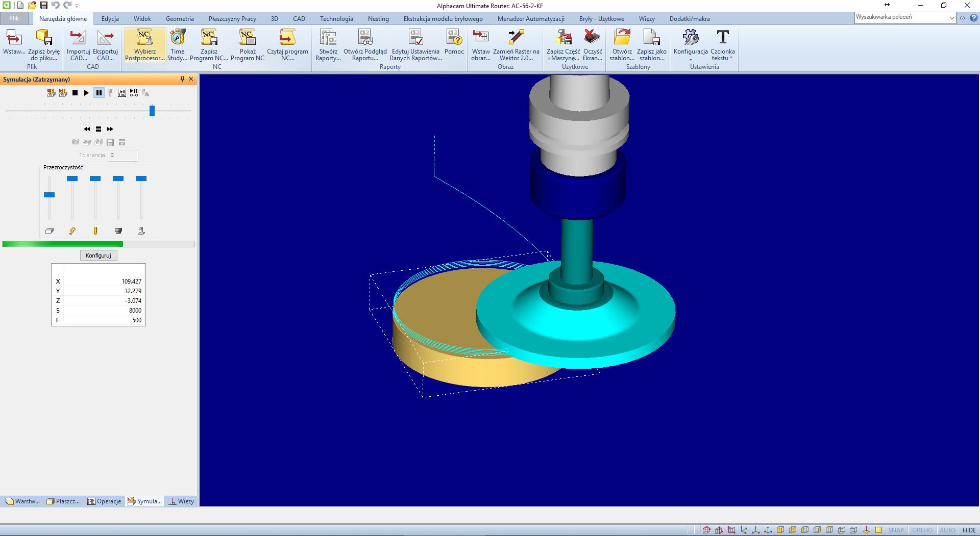
Task: Toggle ORTHO in the status bar
Action: click(922, 530)
